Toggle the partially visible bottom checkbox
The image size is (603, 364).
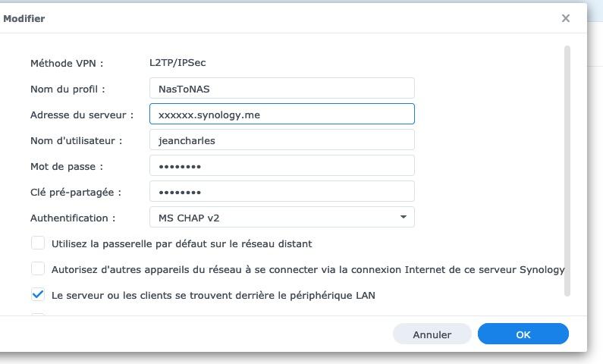38,315
